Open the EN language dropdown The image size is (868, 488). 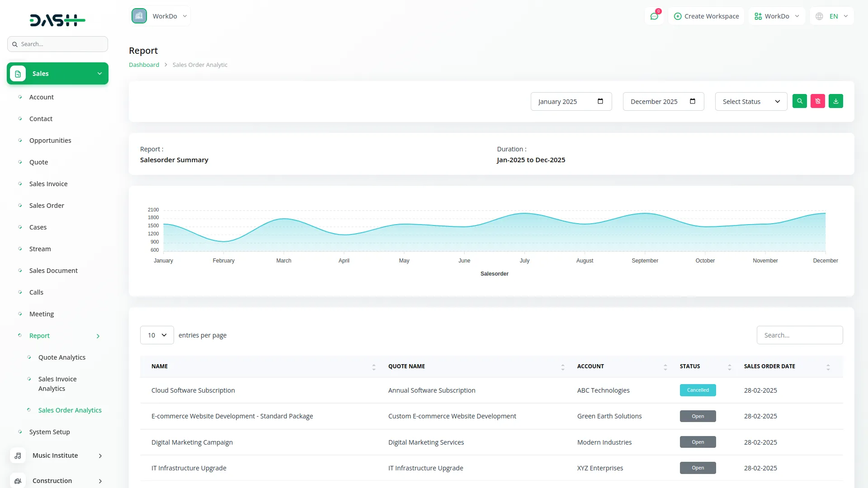pos(833,16)
